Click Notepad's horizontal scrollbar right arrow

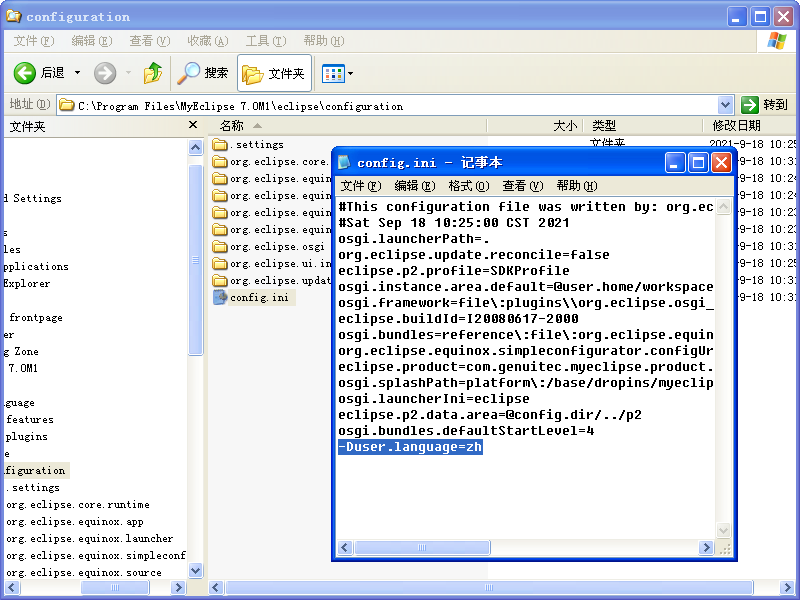click(x=709, y=548)
